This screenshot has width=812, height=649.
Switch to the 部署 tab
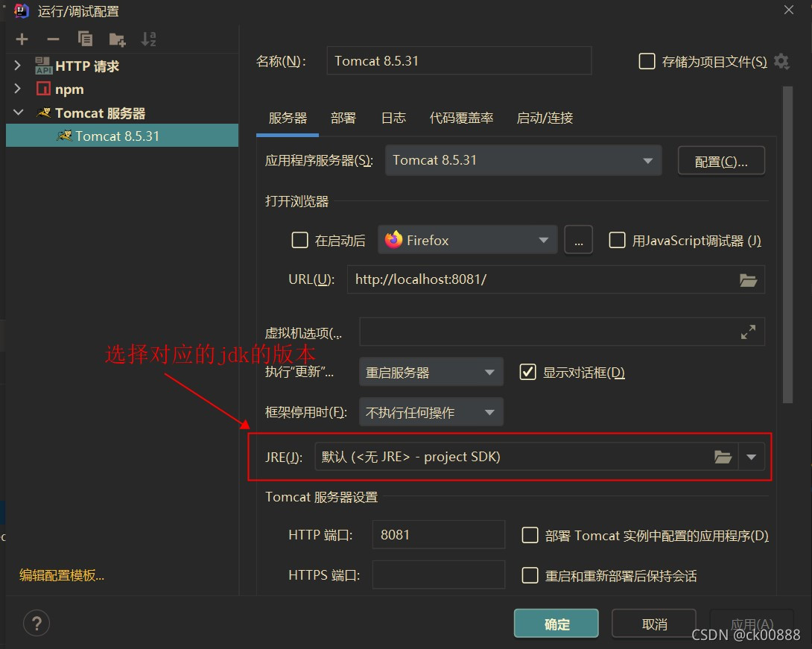[x=343, y=118]
